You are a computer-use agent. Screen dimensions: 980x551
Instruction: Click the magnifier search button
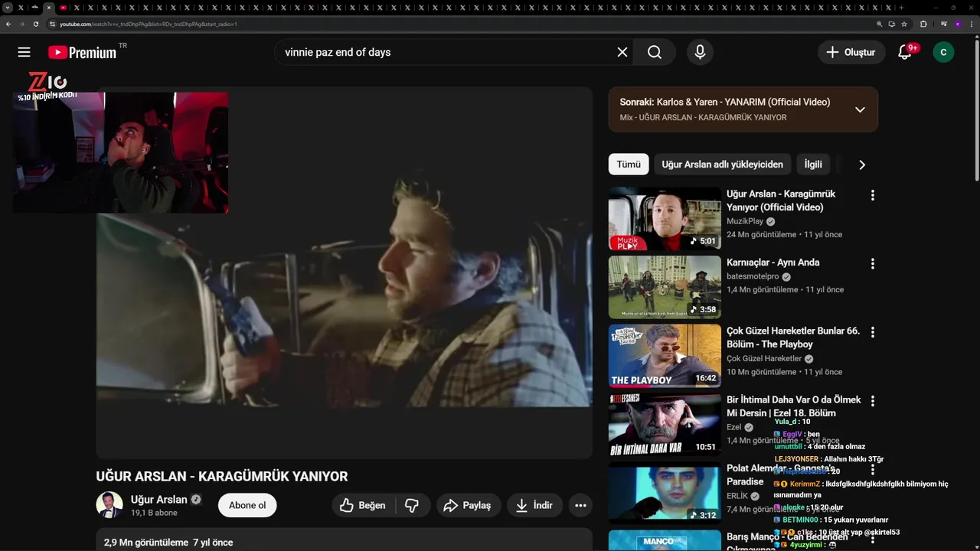tap(655, 52)
